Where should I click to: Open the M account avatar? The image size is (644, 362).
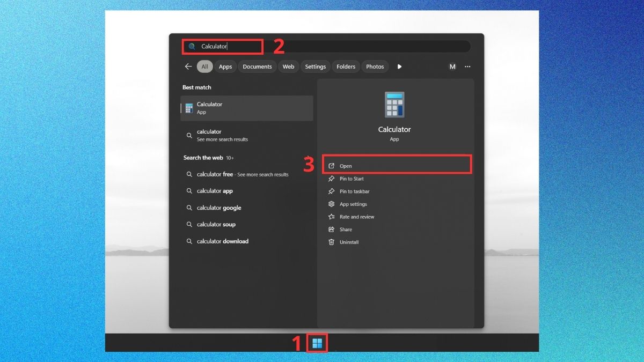452,67
